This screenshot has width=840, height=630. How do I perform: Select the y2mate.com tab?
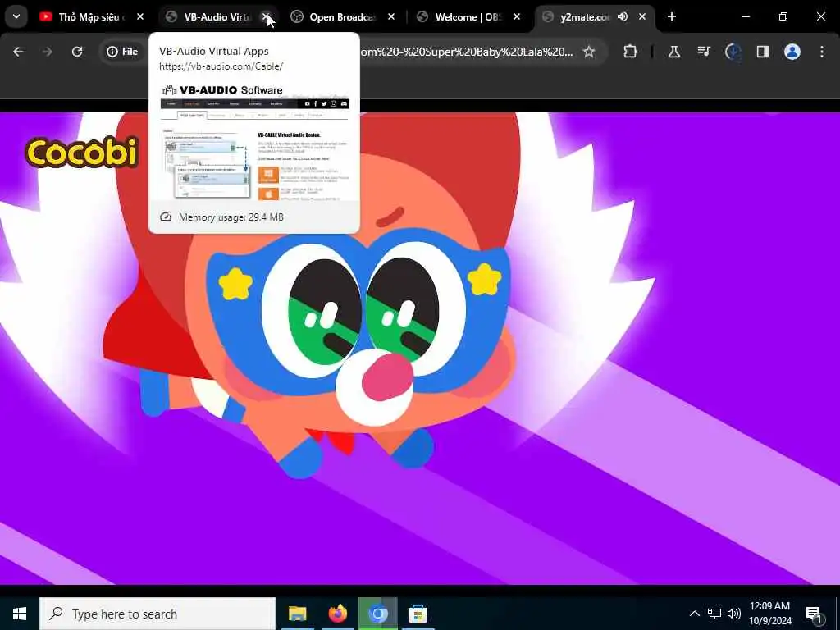coord(584,17)
